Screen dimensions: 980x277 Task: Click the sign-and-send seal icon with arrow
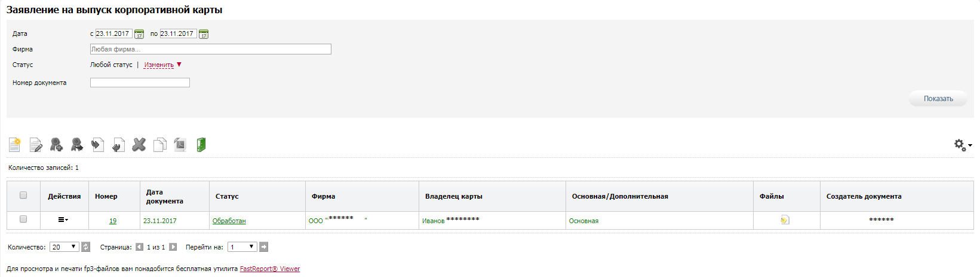pyautogui.click(x=77, y=144)
